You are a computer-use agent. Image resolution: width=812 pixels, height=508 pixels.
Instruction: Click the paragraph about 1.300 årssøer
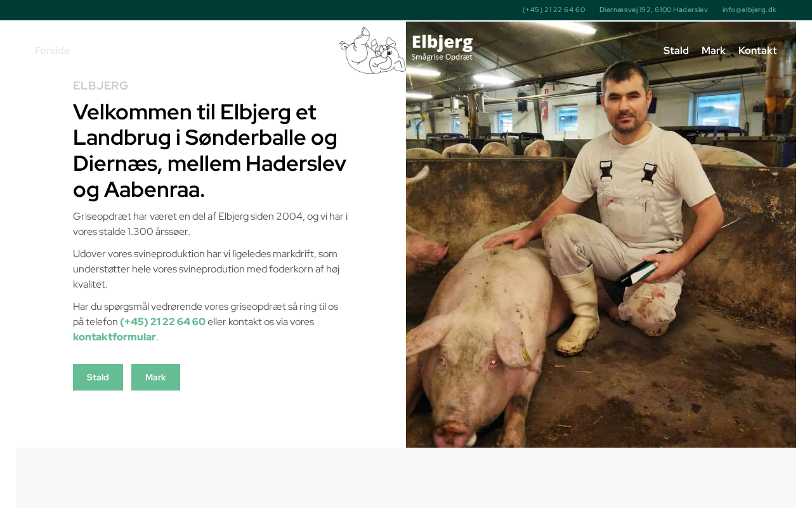coord(211,224)
